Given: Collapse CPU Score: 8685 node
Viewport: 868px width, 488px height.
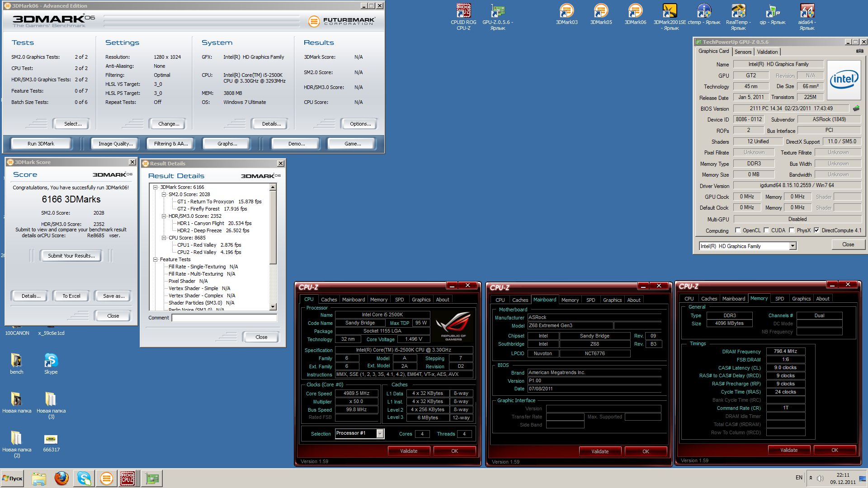Looking at the screenshot, I should click(x=164, y=238).
